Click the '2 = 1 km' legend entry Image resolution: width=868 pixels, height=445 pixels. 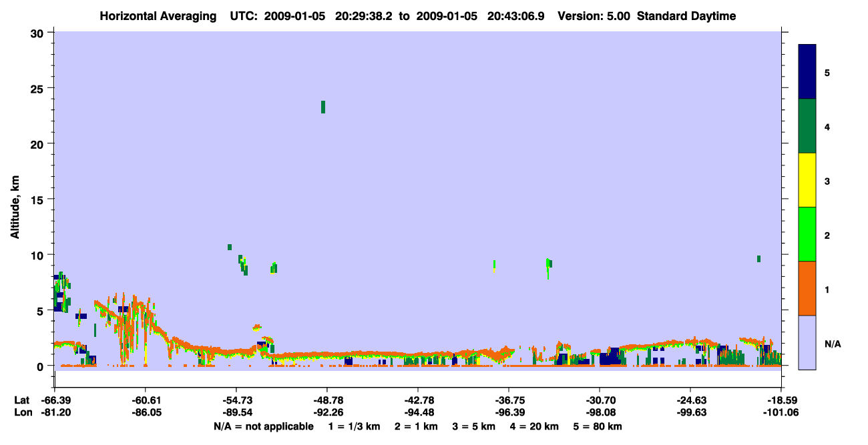tap(417, 426)
